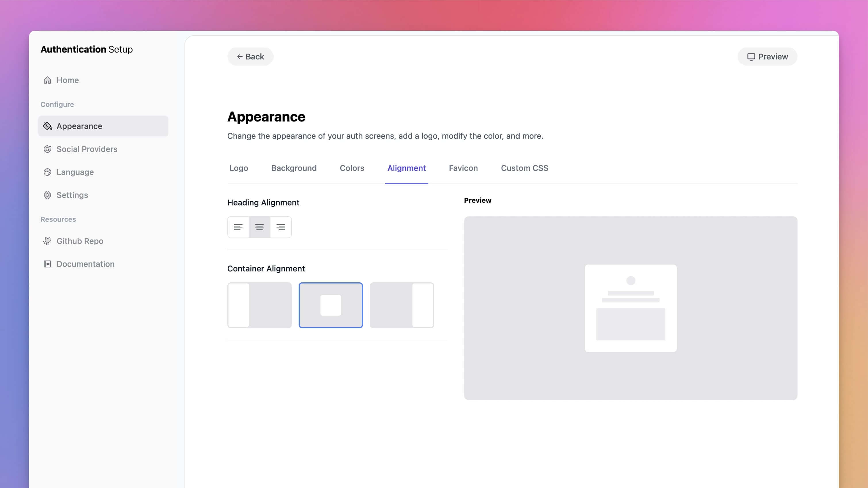Screen dimensions: 868x488
Task: Click the Github Repo octocat icon
Action: pos(47,241)
